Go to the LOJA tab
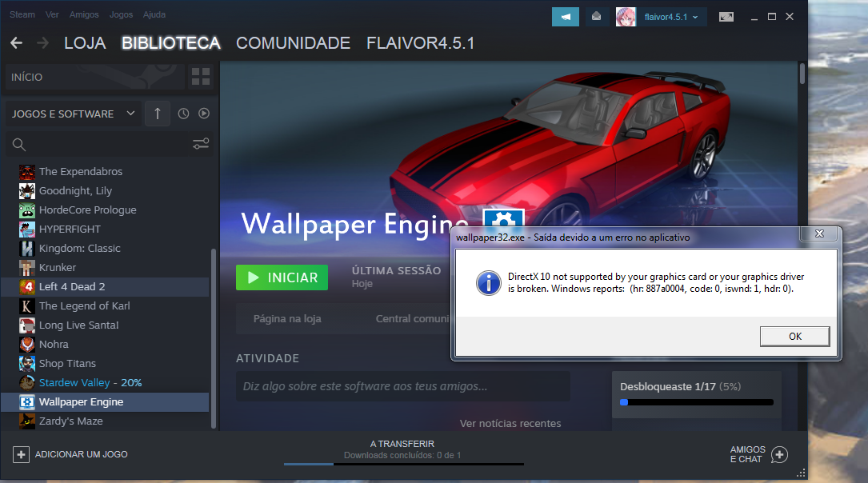Image resolution: width=868 pixels, height=483 pixels. click(85, 43)
